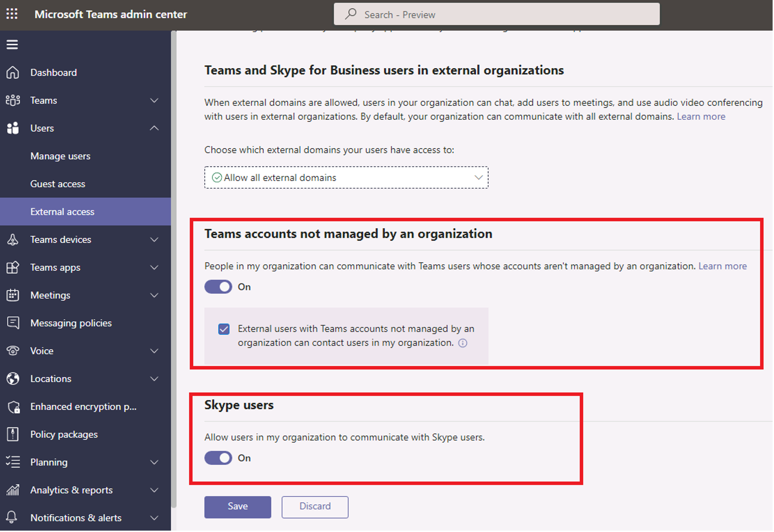Uncheck external unmanaged accounts contact checkbox
Image resolution: width=774 pixels, height=532 pixels.
(x=223, y=328)
